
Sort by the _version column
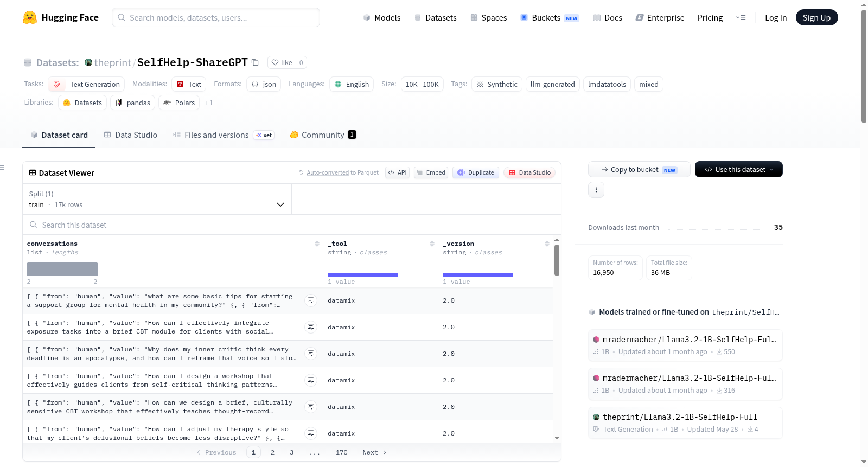click(547, 244)
